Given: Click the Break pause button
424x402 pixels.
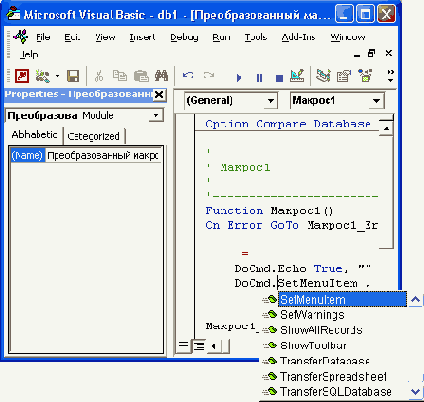Looking at the screenshot, I should [259, 78].
